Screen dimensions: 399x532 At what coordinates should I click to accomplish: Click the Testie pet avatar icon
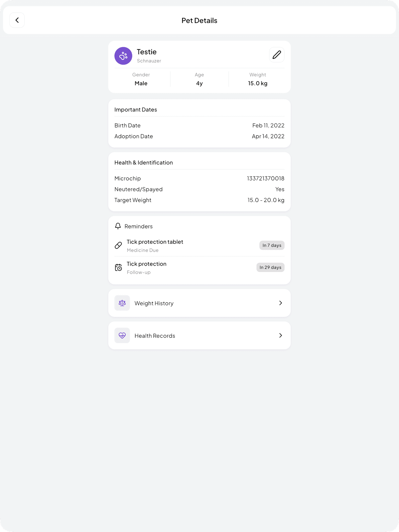tap(123, 56)
